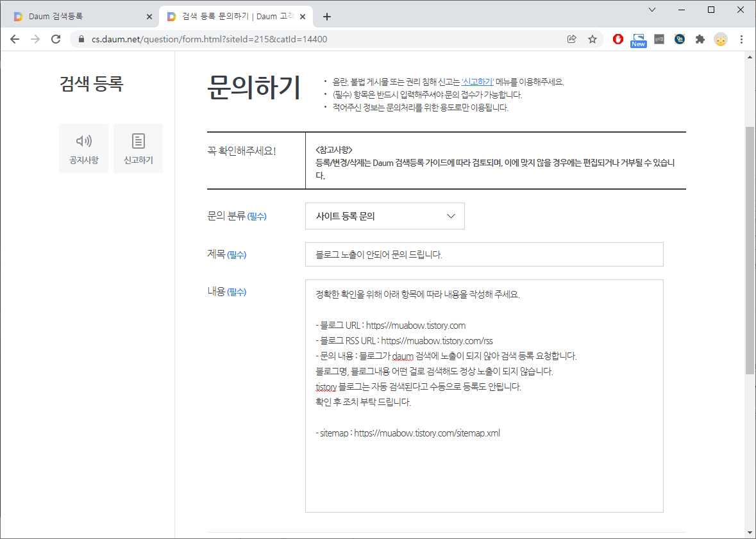Click the scrollbar up arrow

[x=750, y=57]
